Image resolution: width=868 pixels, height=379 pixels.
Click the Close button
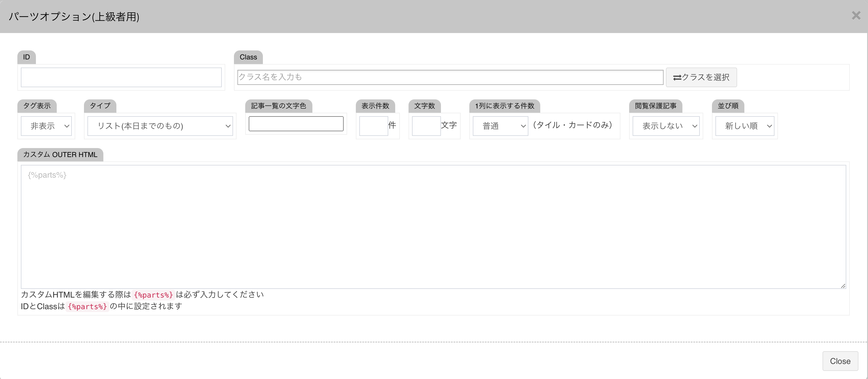pos(840,361)
